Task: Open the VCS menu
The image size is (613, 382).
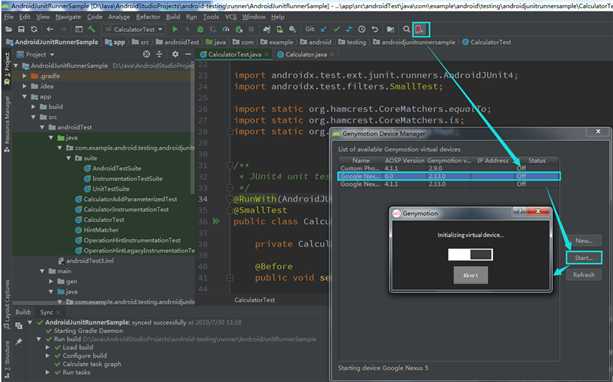Action: (x=231, y=17)
